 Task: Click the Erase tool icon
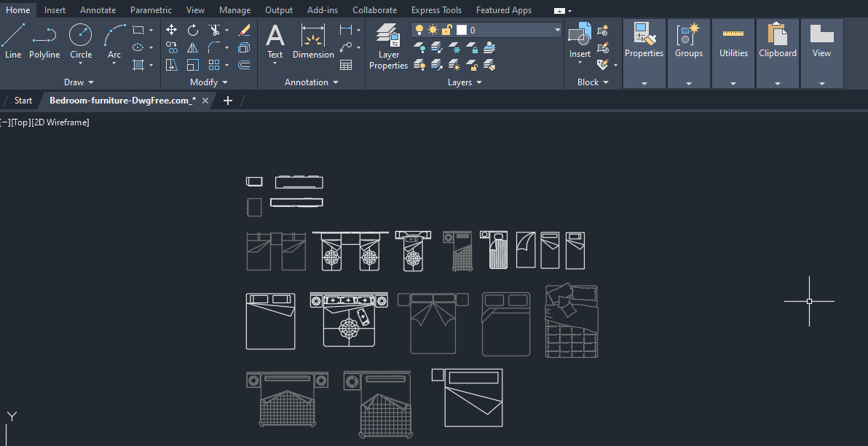243,30
